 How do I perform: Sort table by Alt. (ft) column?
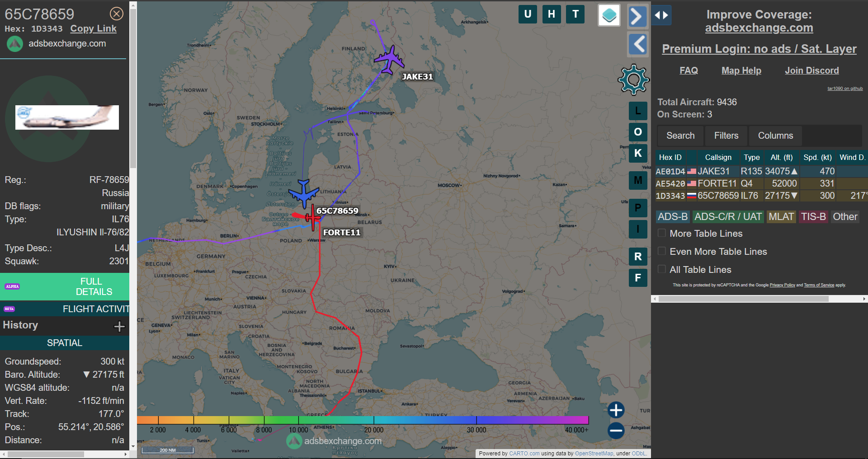782,157
